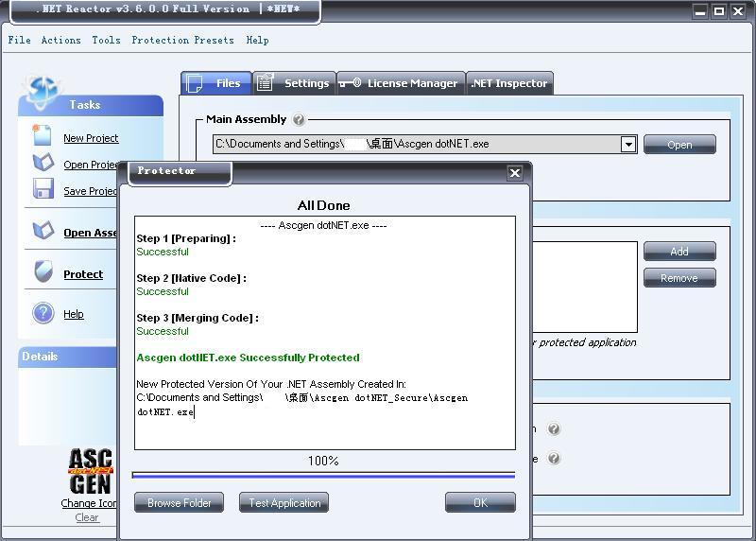Viewport: 756px width, 541px height.
Task: Open the File menu
Action: (19, 40)
